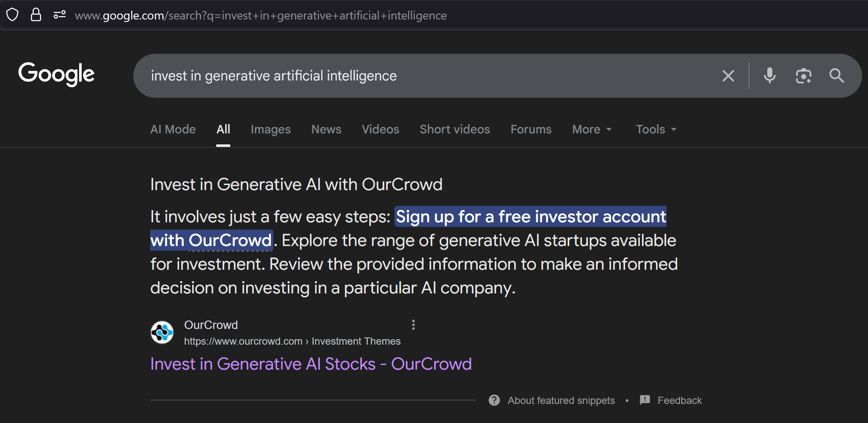Click the Google logo
This screenshot has width=868, height=423.
pos(56,73)
